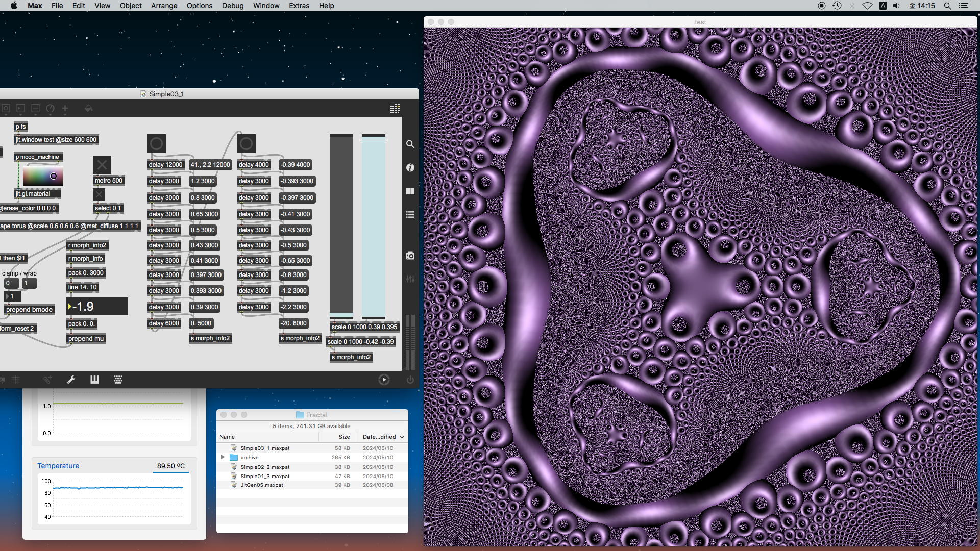Open the Arrange menu
980x551 pixels.
coord(164,6)
